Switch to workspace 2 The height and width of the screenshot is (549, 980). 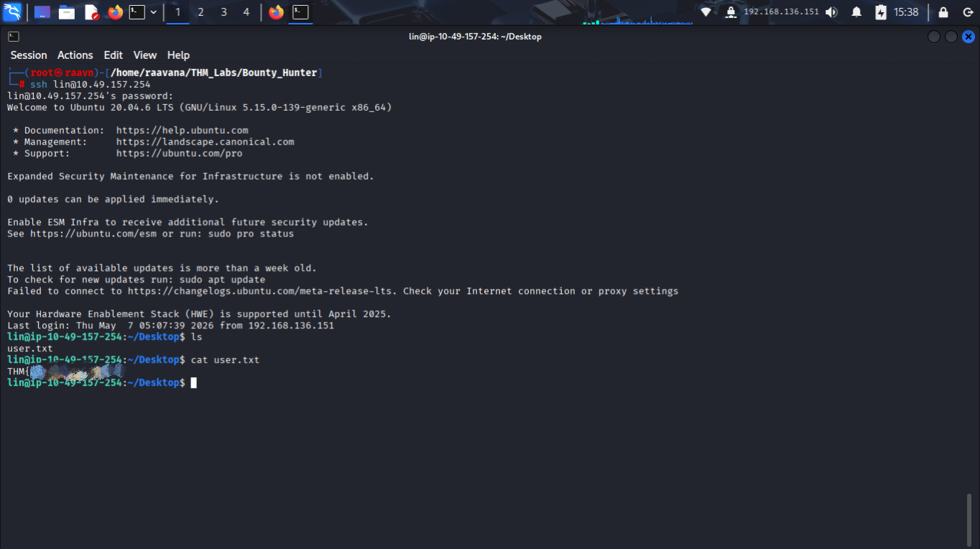(x=200, y=12)
